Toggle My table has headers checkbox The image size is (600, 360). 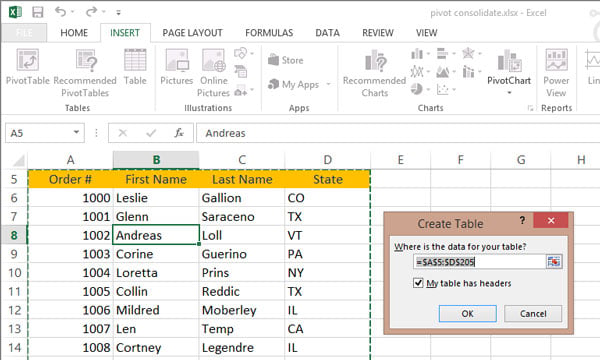pyautogui.click(x=418, y=283)
